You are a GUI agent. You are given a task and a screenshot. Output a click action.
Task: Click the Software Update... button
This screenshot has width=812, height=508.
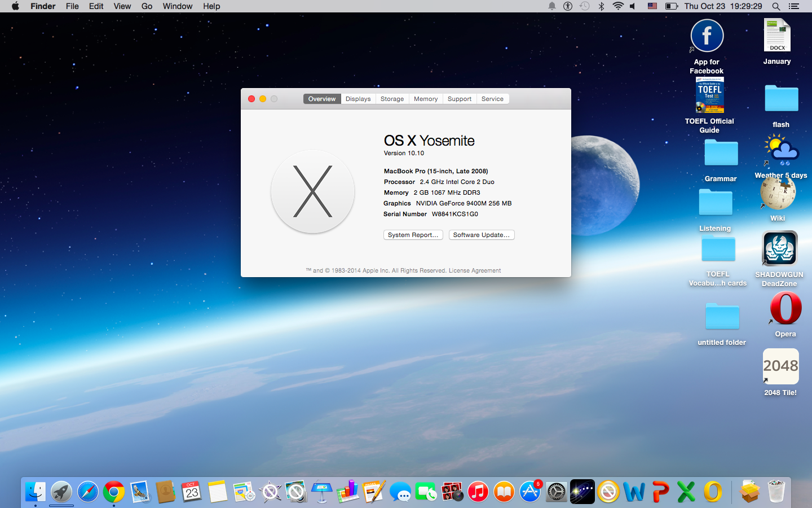pyautogui.click(x=482, y=235)
